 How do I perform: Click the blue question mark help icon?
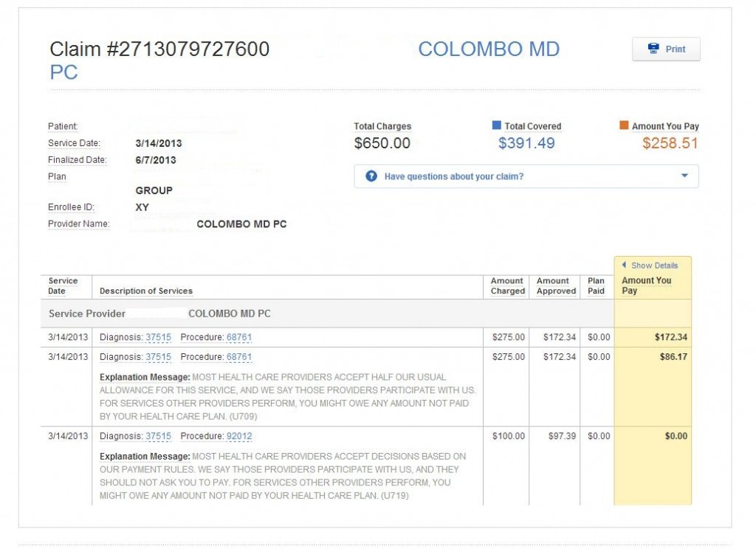pos(371,177)
